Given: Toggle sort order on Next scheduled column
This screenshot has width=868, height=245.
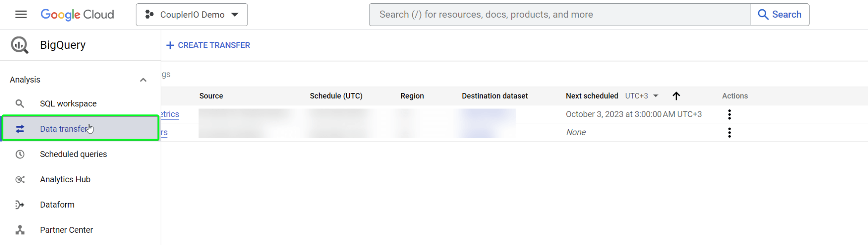Looking at the screenshot, I should [676, 96].
